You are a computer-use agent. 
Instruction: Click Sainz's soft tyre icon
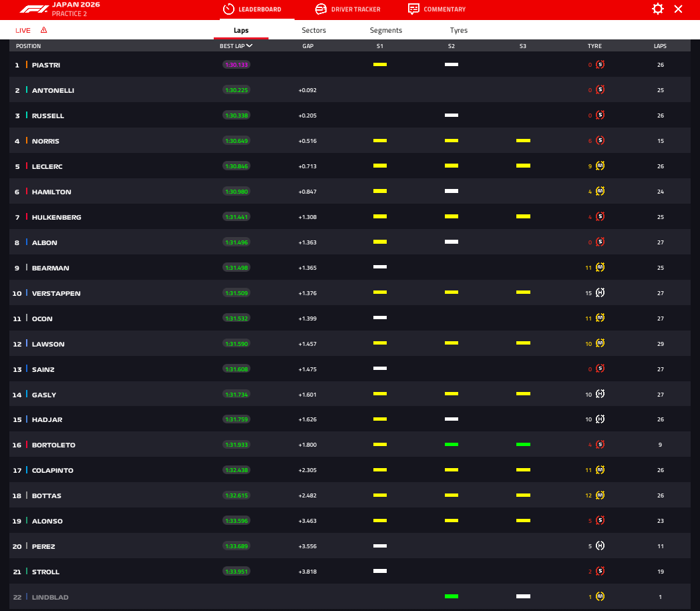600,369
